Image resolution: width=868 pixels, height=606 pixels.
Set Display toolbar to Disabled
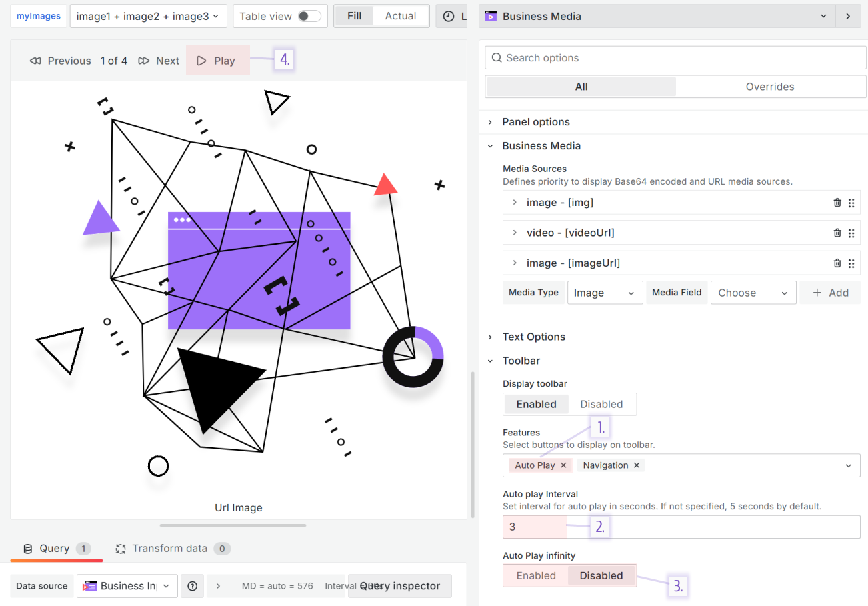(601, 404)
